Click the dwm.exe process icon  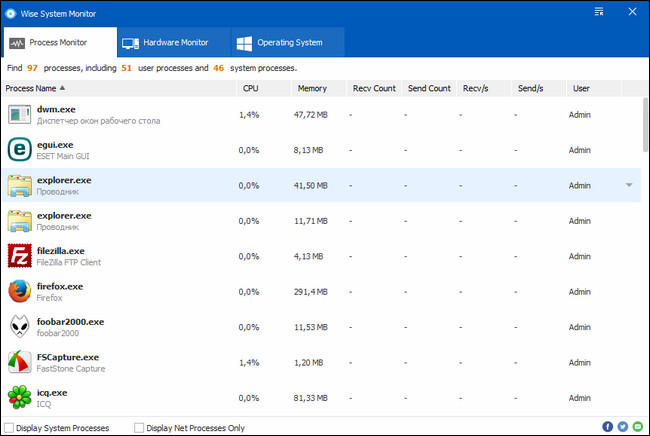coord(20,114)
